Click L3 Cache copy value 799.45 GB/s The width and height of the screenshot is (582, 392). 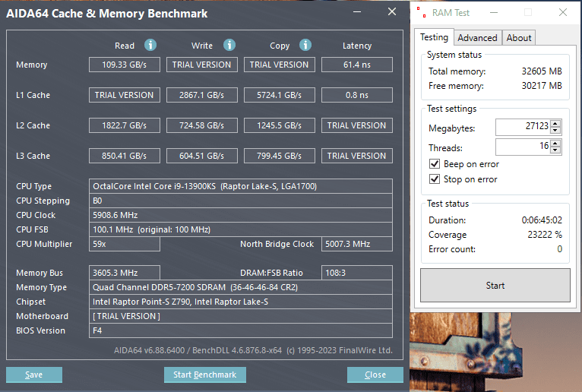coord(279,156)
